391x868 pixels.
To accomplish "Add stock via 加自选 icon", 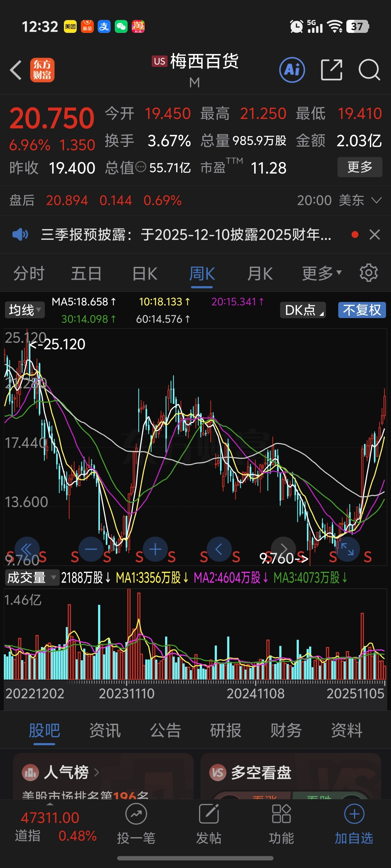I will click(354, 814).
